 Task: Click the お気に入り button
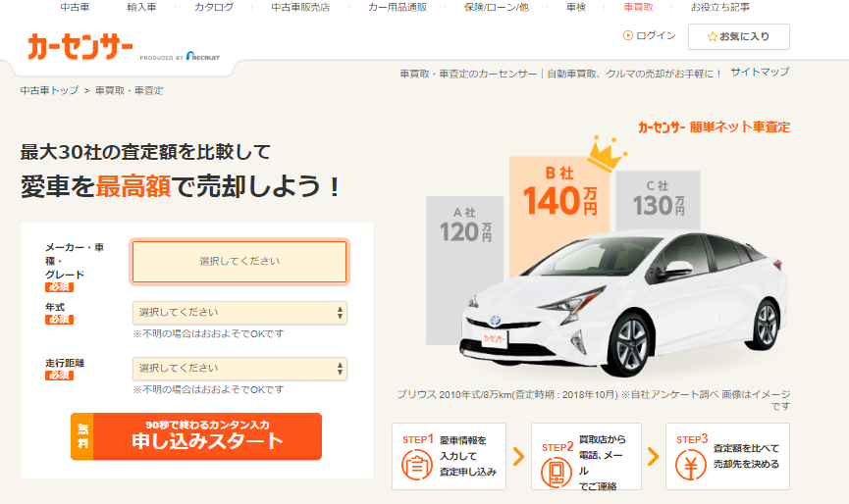[738, 37]
